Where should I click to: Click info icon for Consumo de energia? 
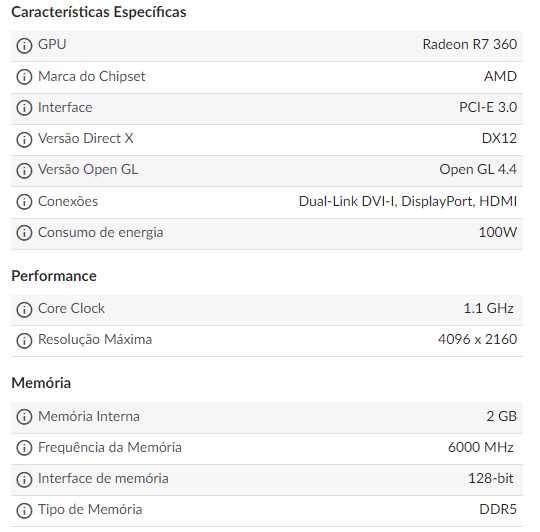pyautogui.click(x=24, y=233)
